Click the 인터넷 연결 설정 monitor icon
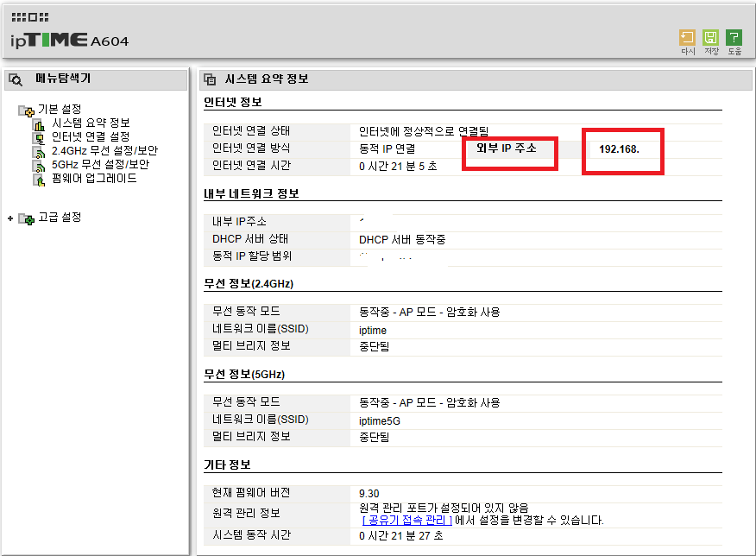 39,138
